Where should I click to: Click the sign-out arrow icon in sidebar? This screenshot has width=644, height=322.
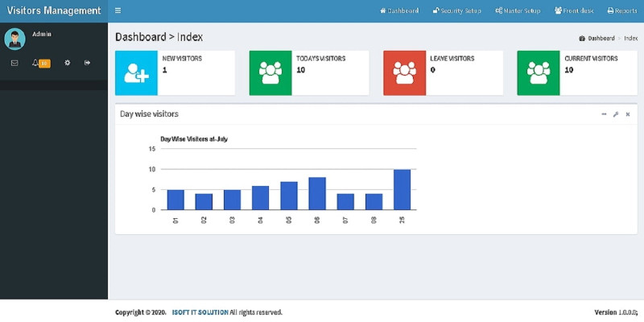click(87, 63)
